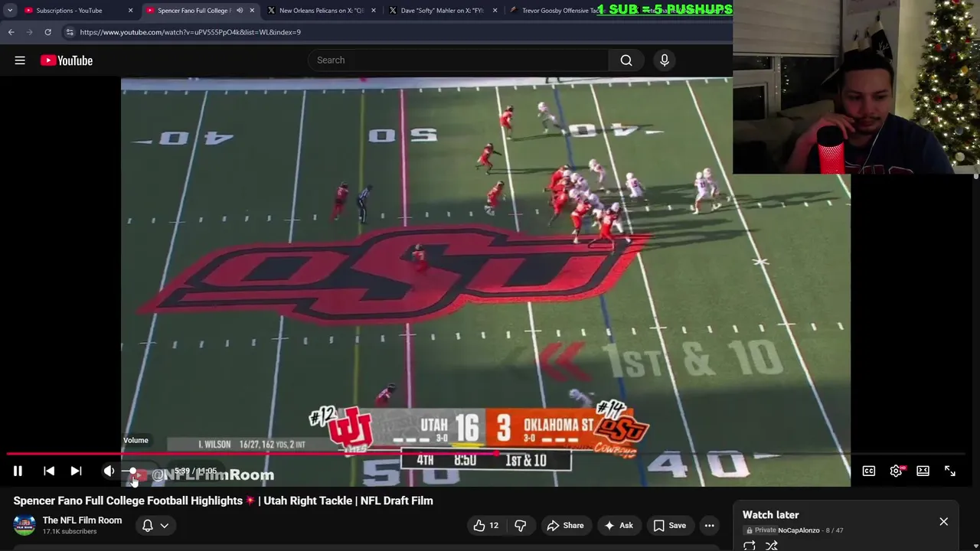Image resolution: width=980 pixels, height=551 pixels.
Task: Close the Subscriptions - YouTube tab
Action: click(x=130, y=11)
